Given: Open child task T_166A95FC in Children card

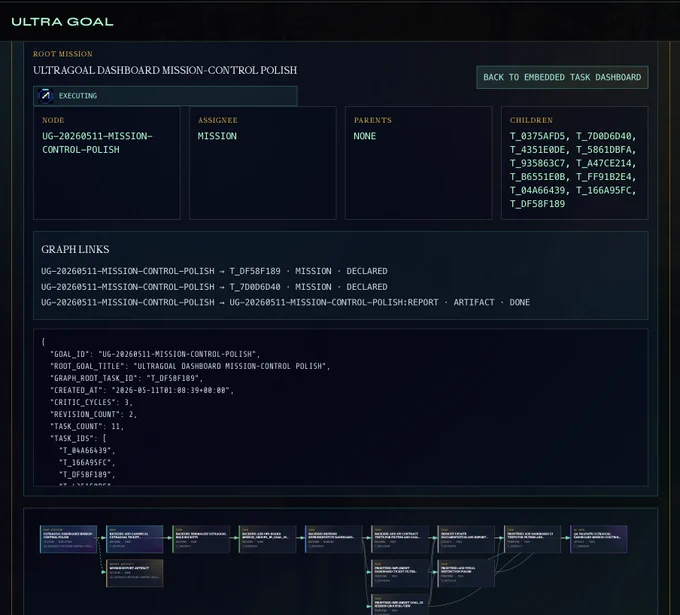Looking at the screenshot, I should [604, 190].
